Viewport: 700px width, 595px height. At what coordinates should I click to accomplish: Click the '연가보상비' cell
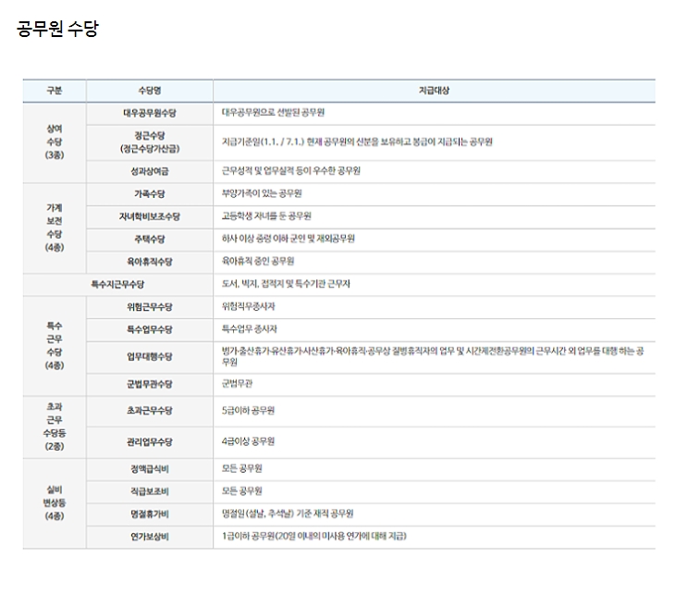pos(150,537)
